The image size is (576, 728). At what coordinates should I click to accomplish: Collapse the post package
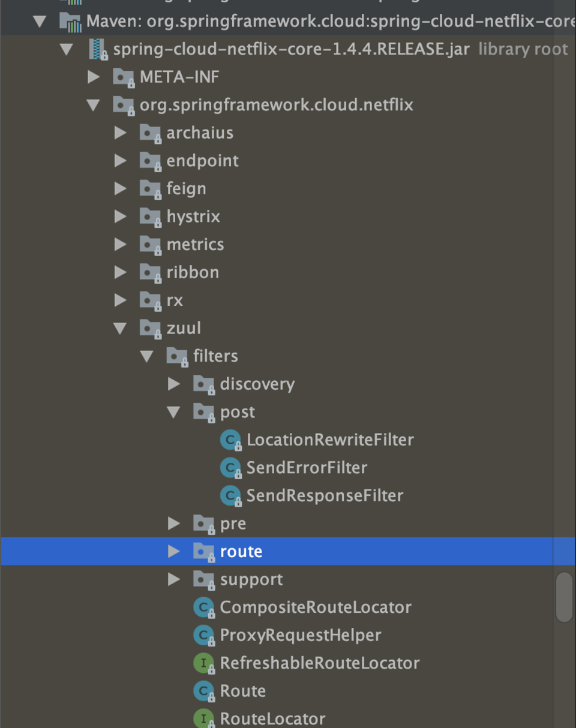click(173, 412)
